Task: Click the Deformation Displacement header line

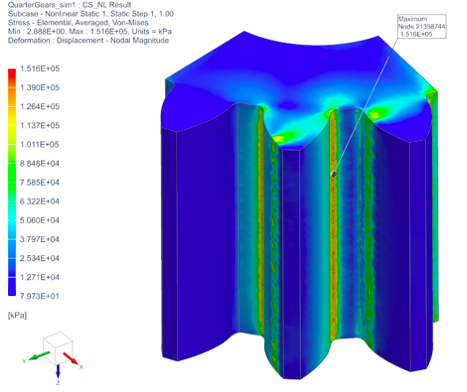Action: [88, 40]
